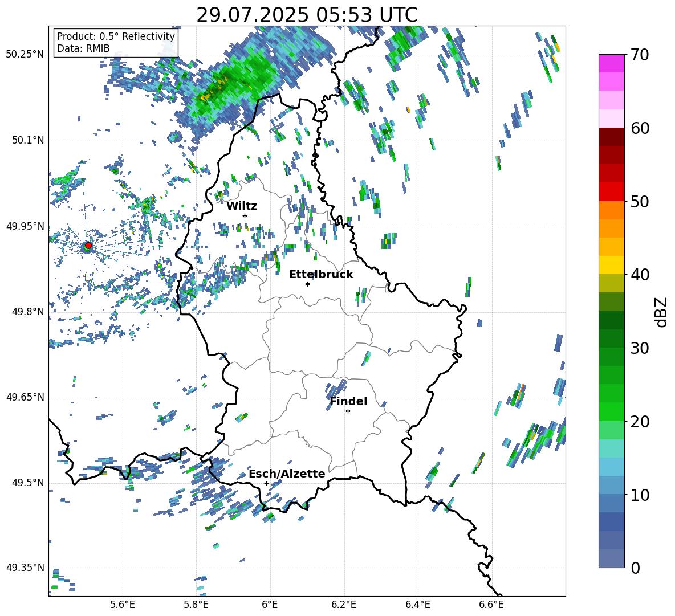Click the 0 value on the colorbar

635,568
